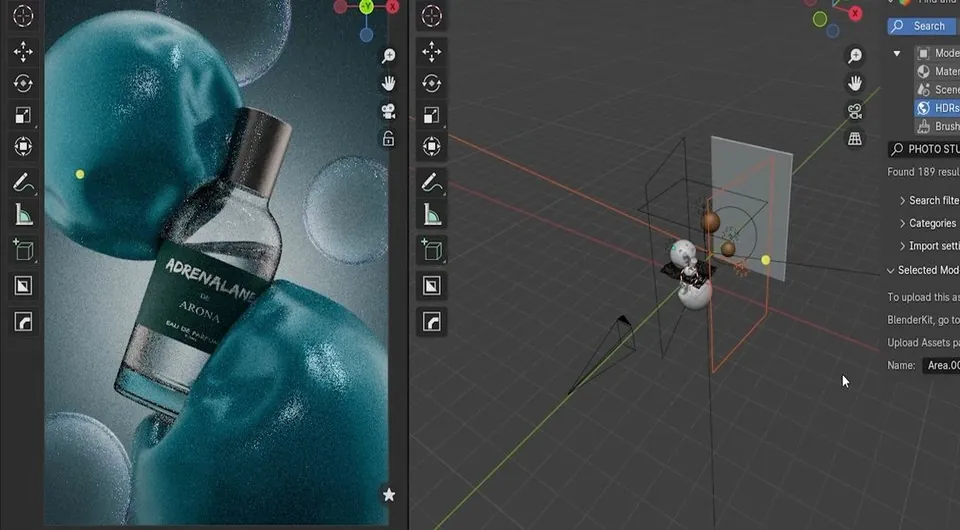Select the Rotate tool in right viewport
The image size is (960, 530).
(432, 83)
